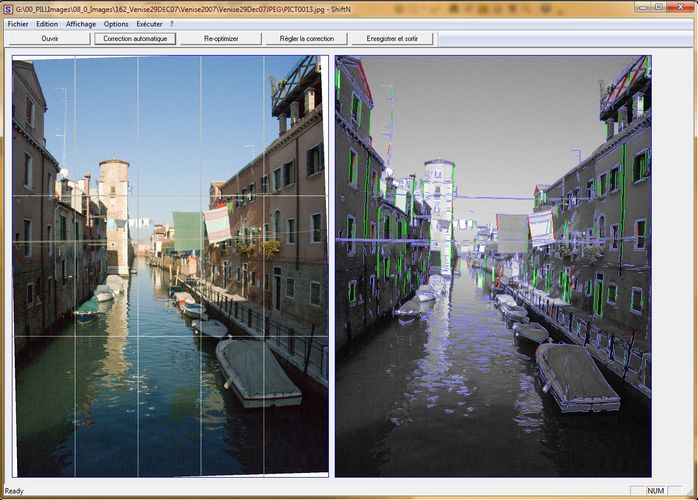
Task: Open the Edition menu
Action: pos(47,23)
